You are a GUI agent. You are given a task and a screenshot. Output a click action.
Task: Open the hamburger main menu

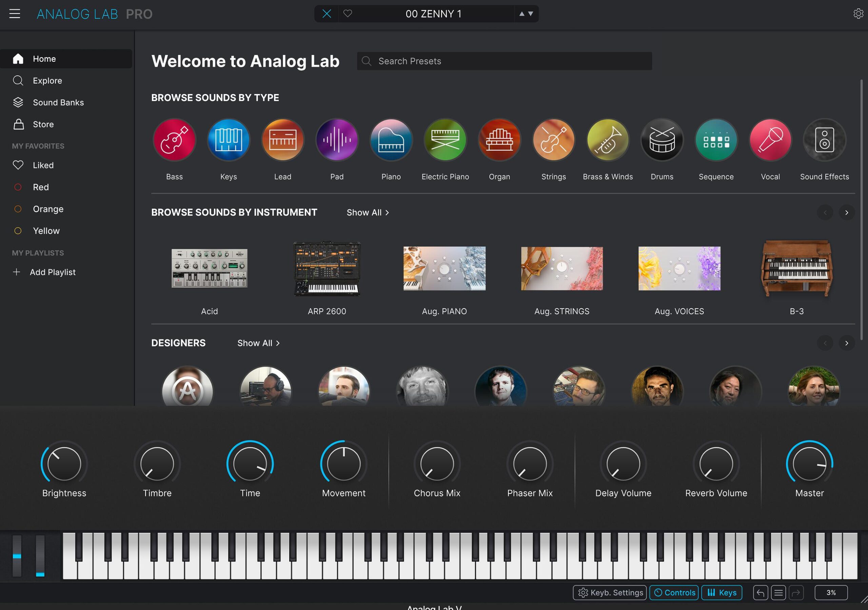pyautogui.click(x=15, y=14)
